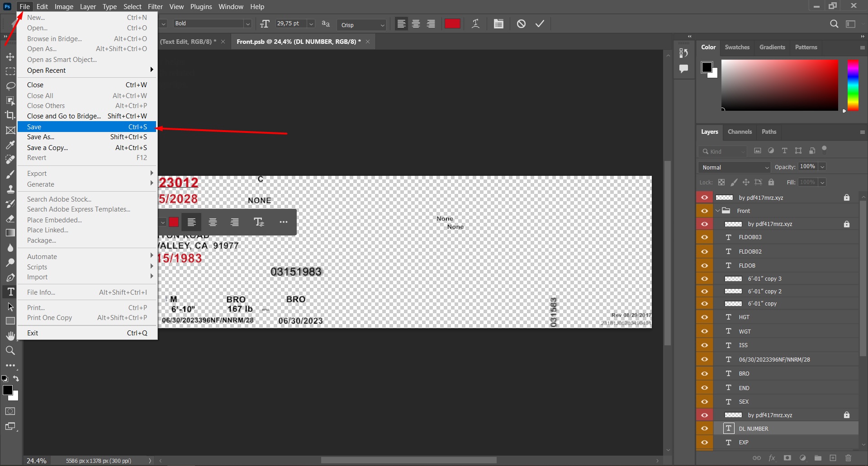
Task: Delete layer using the trash icon
Action: (x=849, y=458)
